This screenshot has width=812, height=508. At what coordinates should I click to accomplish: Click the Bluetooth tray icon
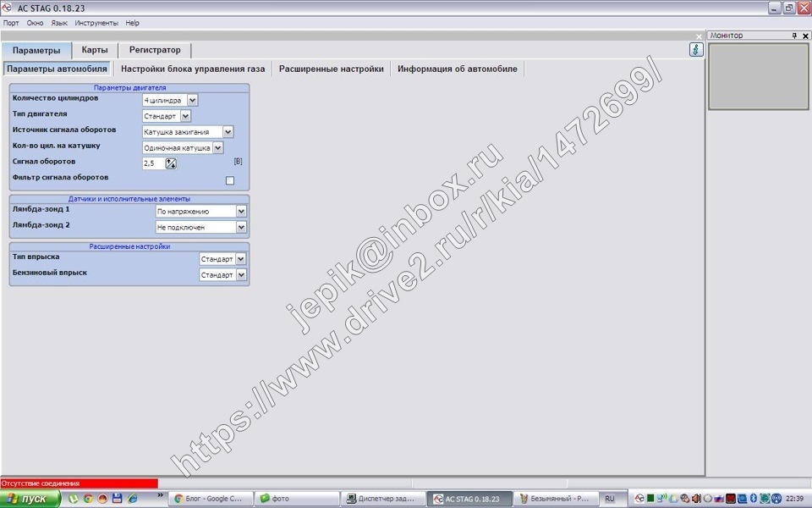click(x=754, y=498)
